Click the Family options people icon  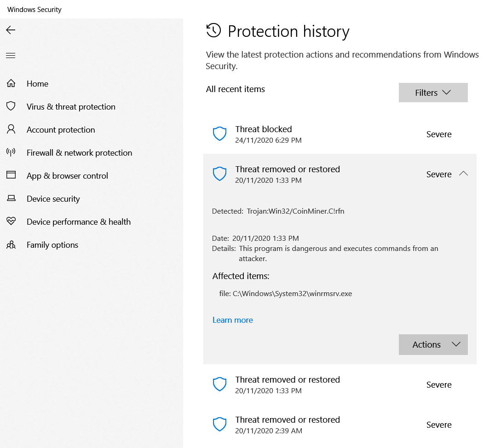pyautogui.click(x=11, y=244)
